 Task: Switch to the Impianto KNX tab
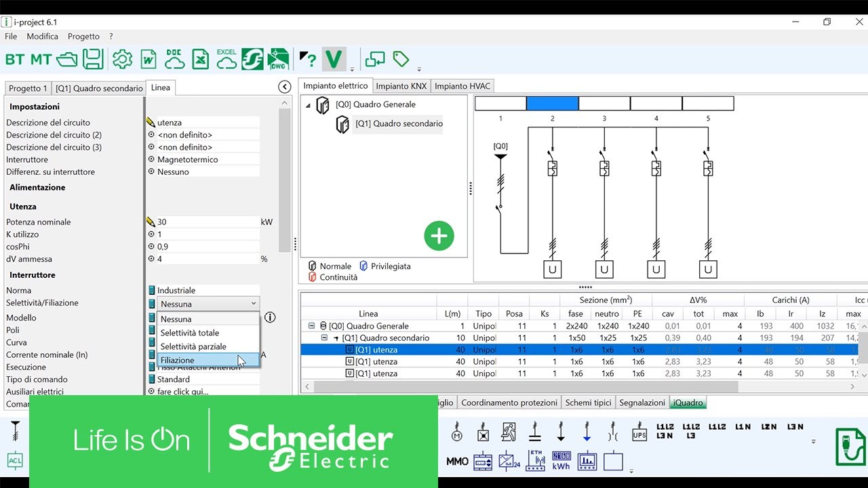[401, 86]
